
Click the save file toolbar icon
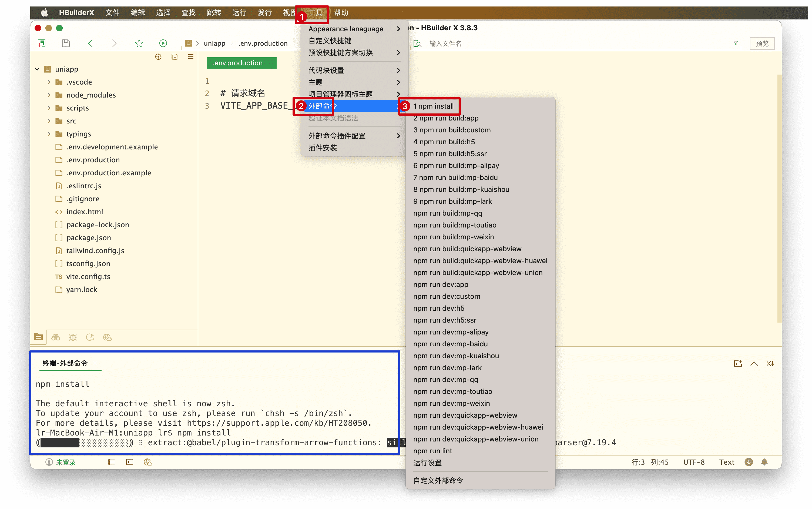tap(66, 43)
